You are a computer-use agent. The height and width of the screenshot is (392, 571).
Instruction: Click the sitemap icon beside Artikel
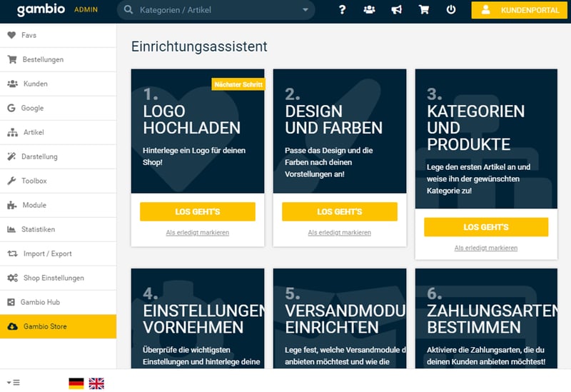pyautogui.click(x=12, y=132)
